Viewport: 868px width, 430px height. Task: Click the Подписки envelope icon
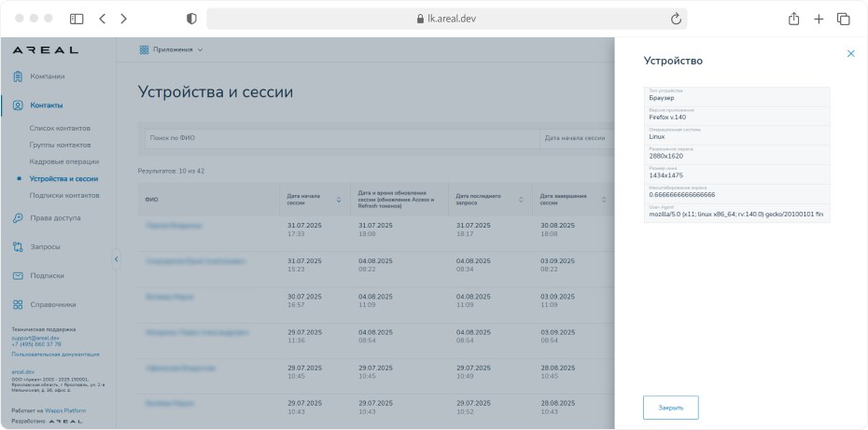click(x=18, y=275)
